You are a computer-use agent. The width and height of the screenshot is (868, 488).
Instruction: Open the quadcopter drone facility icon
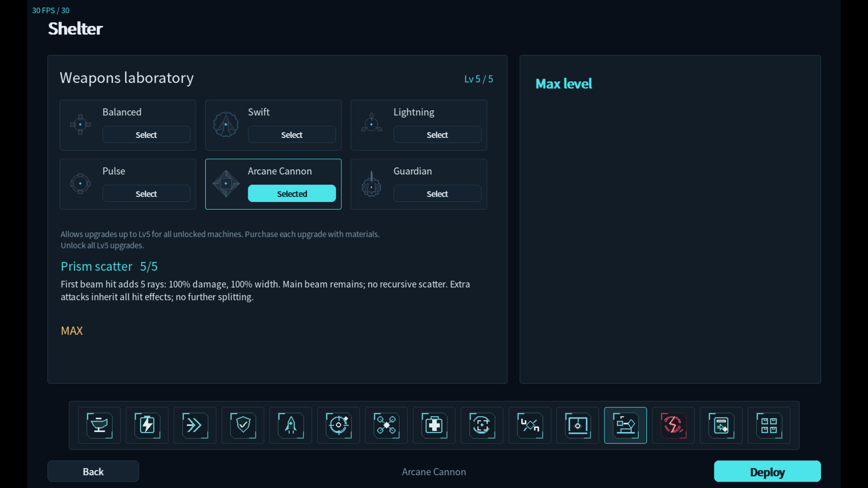point(387,425)
